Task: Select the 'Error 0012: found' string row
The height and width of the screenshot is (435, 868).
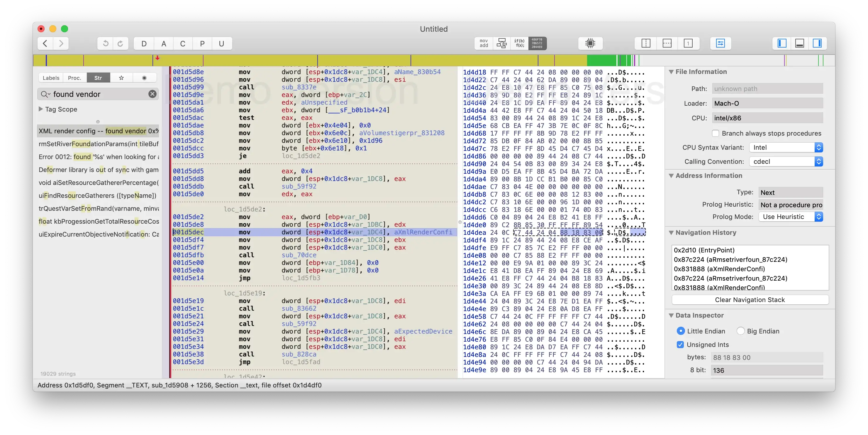Action: 98,157
